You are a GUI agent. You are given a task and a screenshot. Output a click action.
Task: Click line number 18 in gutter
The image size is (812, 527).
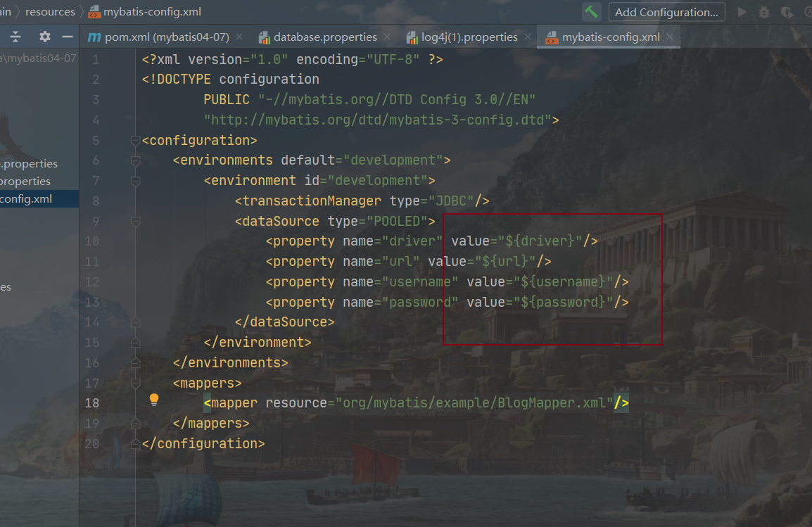(x=92, y=402)
